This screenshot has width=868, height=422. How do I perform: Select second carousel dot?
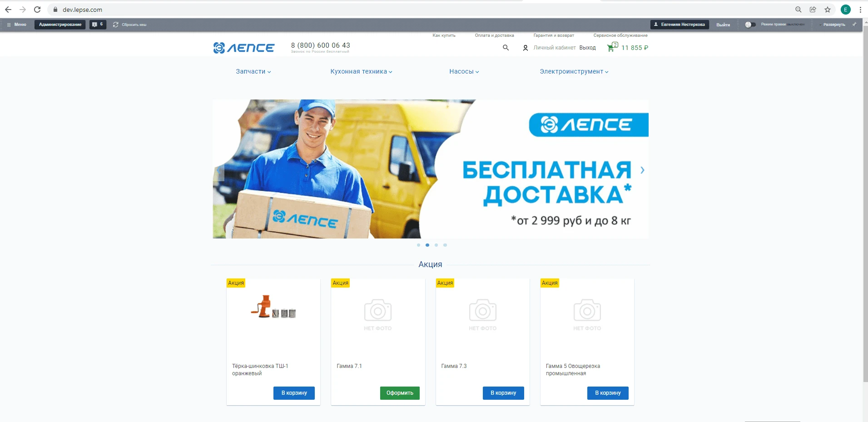click(427, 245)
